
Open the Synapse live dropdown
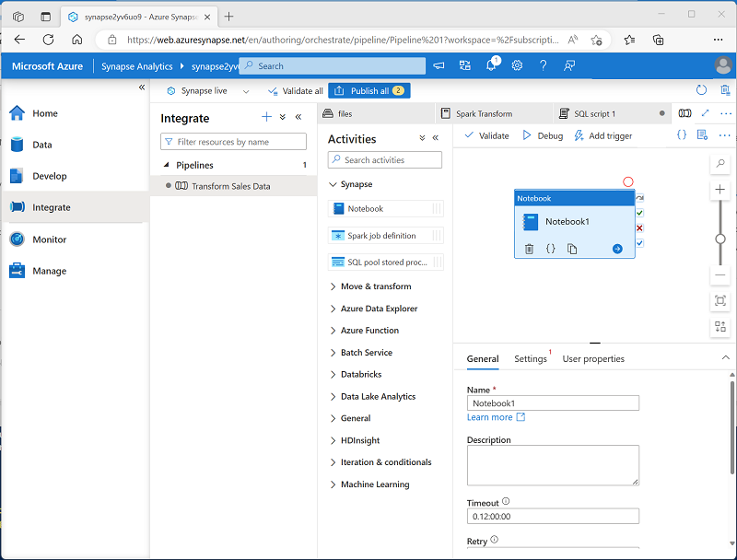pyautogui.click(x=245, y=91)
